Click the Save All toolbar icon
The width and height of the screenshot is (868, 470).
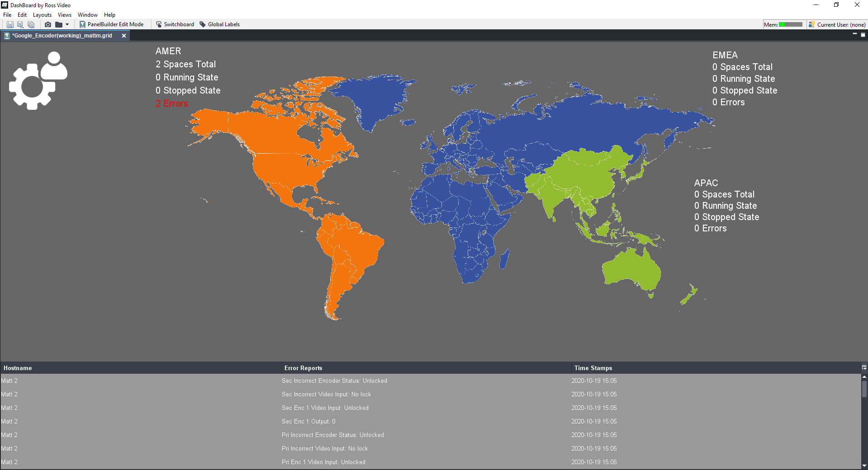pos(31,24)
